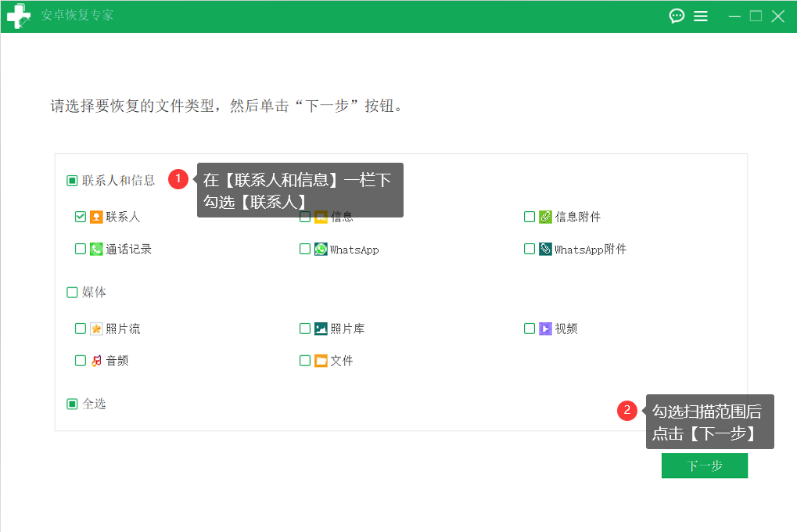Viewport: 797px width, 532px height.
Task: Click the 照片库 photo library icon
Action: click(x=320, y=329)
